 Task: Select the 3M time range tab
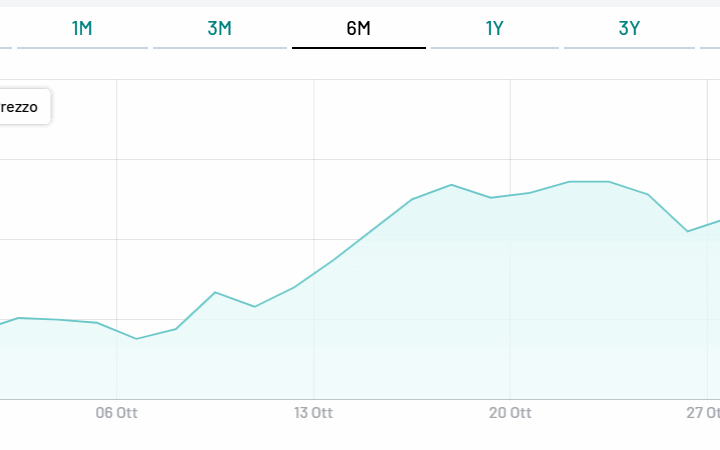click(x=220, y=28)
